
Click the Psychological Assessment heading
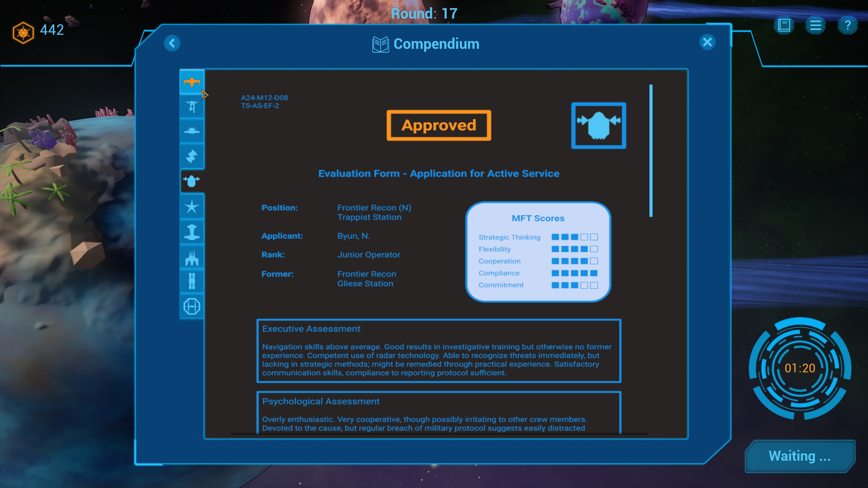321,401
